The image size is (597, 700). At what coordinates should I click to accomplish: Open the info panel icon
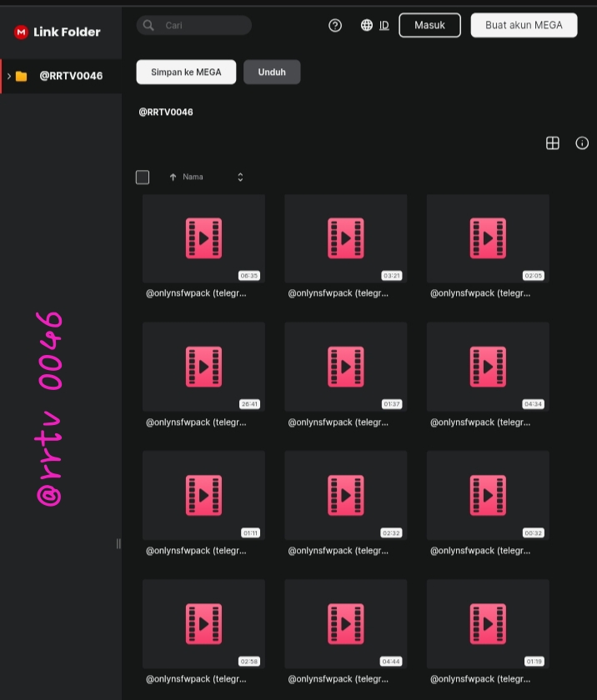point(582,143)
